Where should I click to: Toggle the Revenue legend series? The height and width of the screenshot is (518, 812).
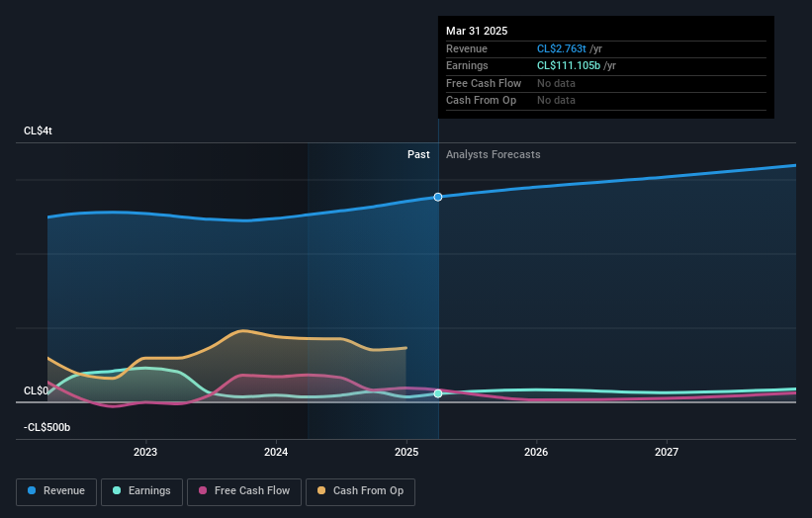click(56, 491)
